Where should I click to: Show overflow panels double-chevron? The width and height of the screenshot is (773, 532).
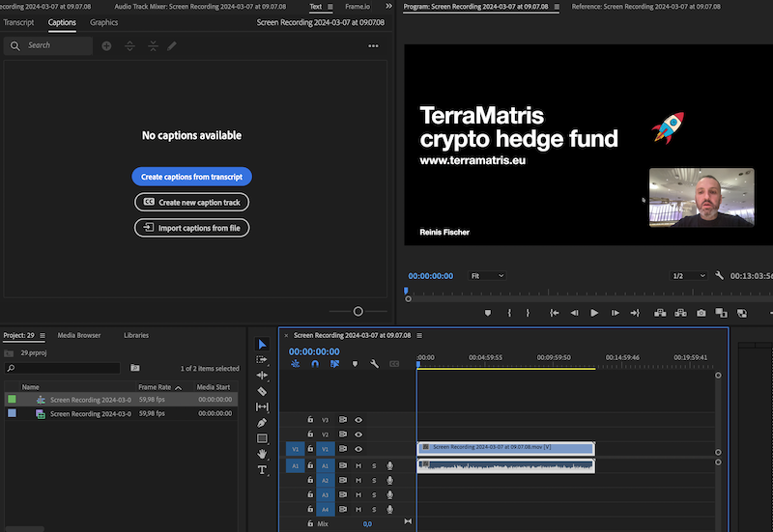click(389, 6)
